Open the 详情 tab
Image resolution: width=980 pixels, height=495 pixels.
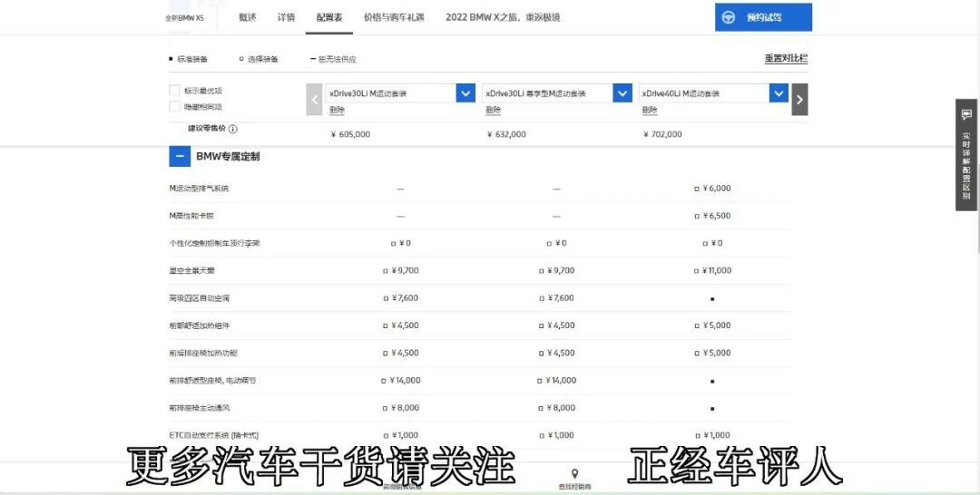pos(286,17)
